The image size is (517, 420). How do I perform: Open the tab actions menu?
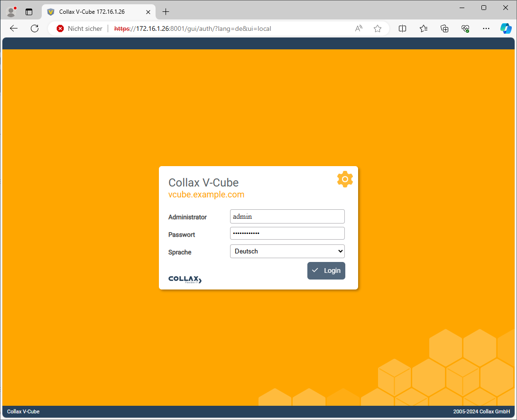point(29,12)
